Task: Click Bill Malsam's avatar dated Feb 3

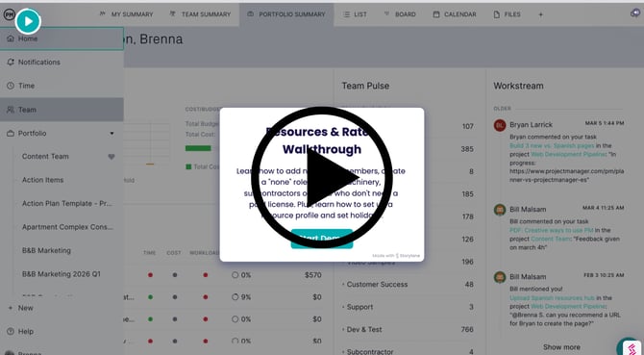Action: tap(500, 277)
